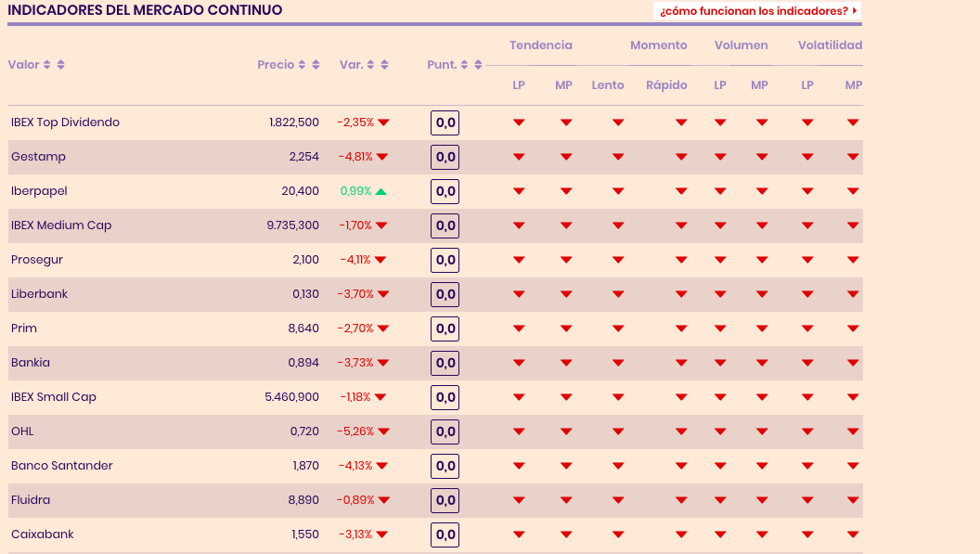Select Bankia's price 0,894

(x=303, y=363)
